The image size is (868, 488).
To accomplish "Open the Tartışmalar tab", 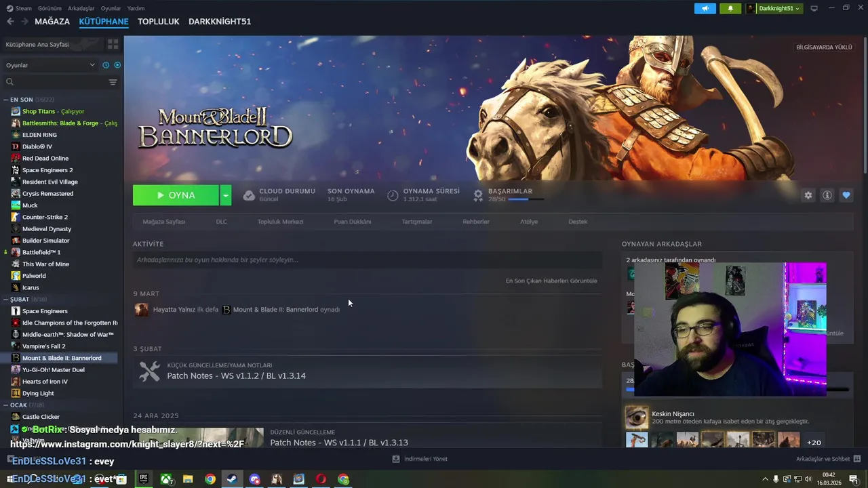I will (416, 222).
